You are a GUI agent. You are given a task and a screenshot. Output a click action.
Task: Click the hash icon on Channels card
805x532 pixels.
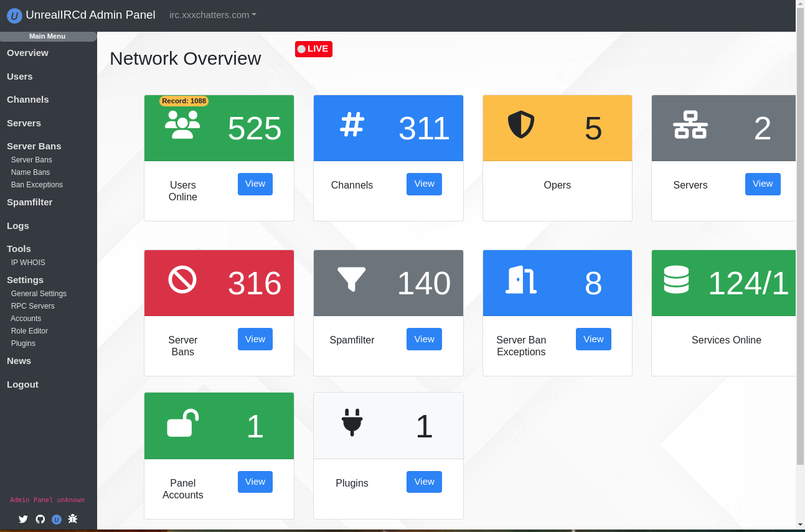tap(352, 124)
